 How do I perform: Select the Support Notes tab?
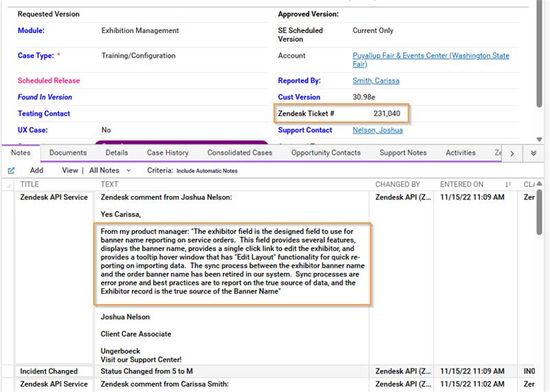click(x=403, y=153)
